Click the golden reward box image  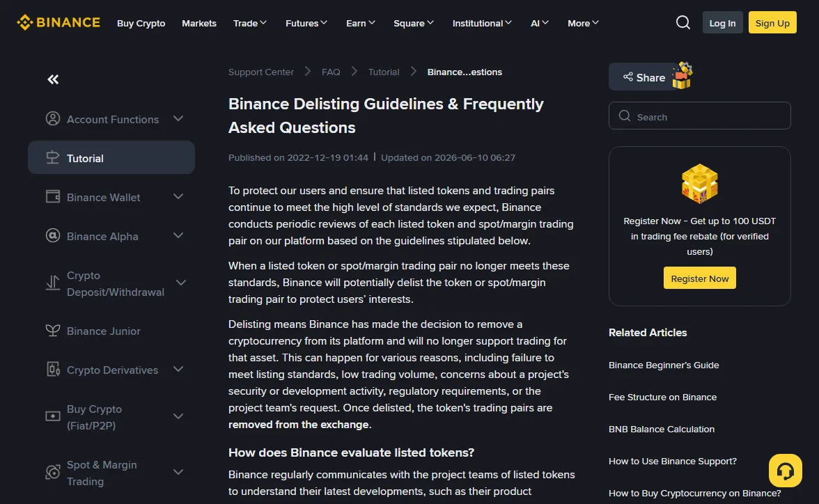(699, 183)
